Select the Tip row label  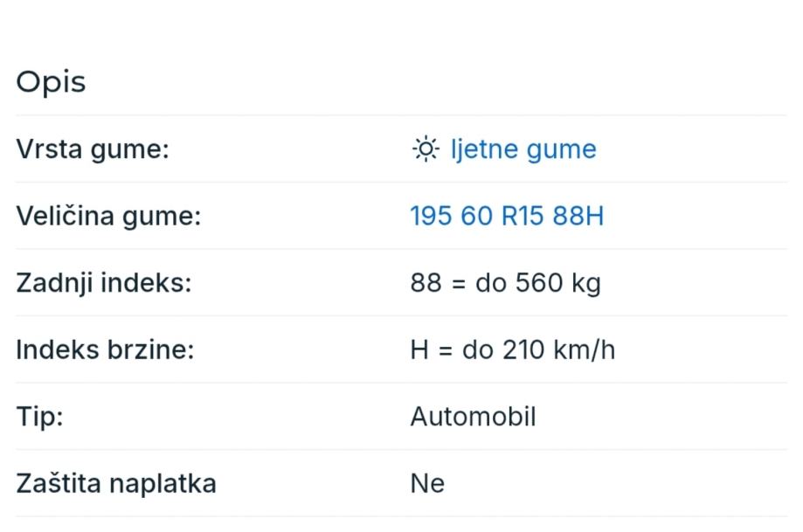[39, 417]
